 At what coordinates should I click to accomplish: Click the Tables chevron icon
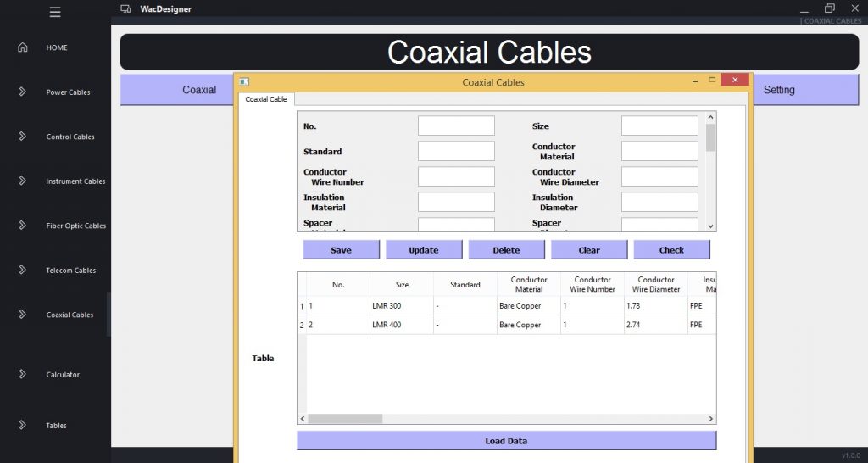(x=23, y=425)
